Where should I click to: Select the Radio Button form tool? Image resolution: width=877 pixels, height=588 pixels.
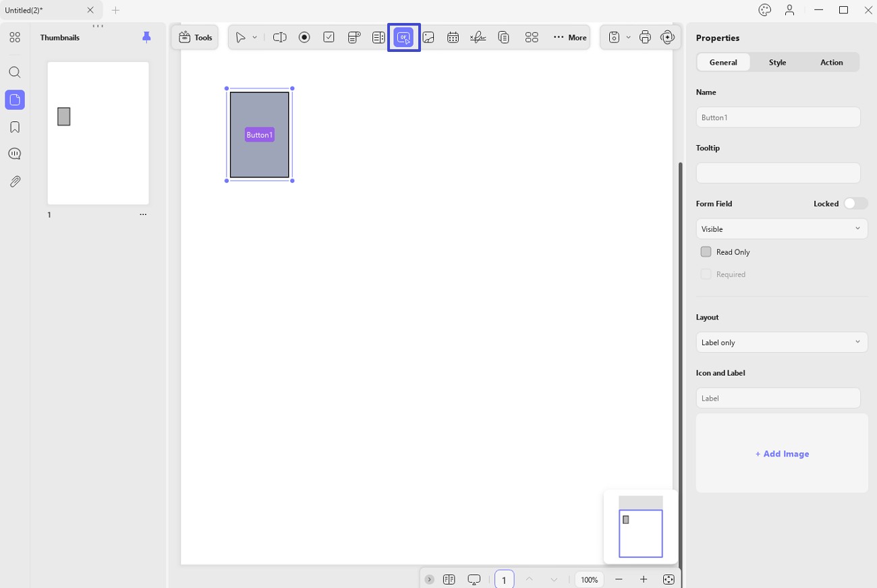click(x=304, y=38)
